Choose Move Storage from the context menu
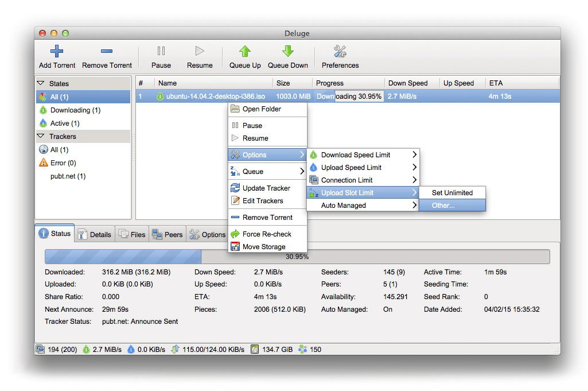The width and height of the screenshot is (588, 391). 267,246
